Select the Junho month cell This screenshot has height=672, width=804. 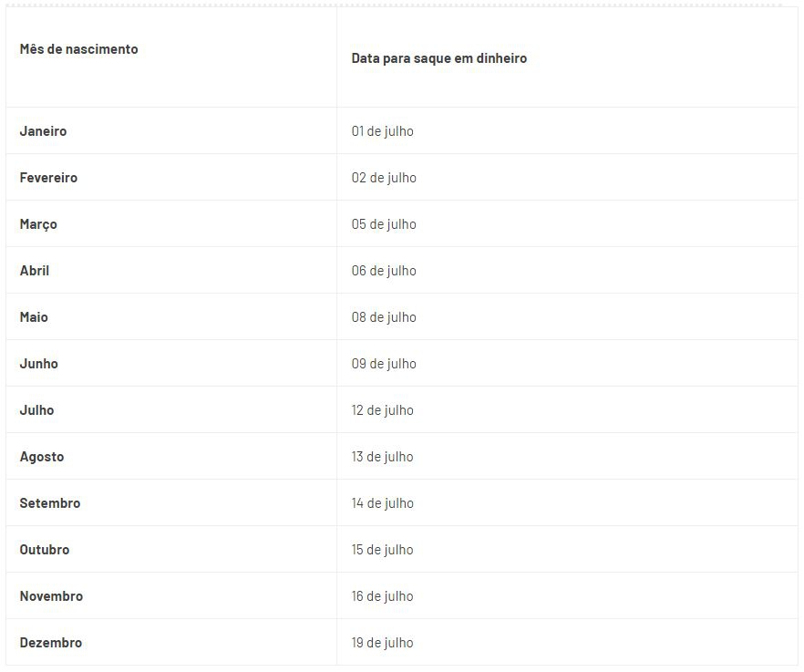pos(39,364)
